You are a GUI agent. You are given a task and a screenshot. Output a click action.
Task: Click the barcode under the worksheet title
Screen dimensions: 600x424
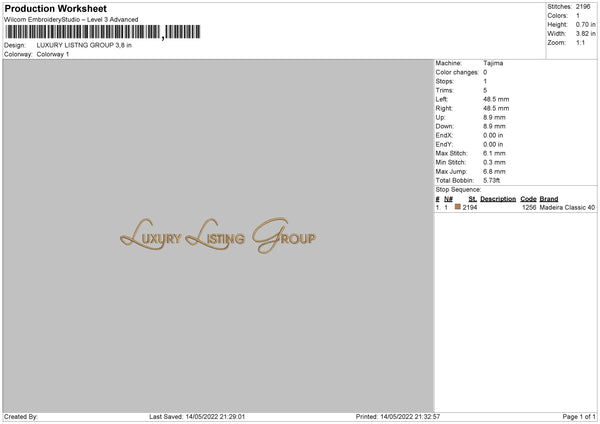click(103, 32)
